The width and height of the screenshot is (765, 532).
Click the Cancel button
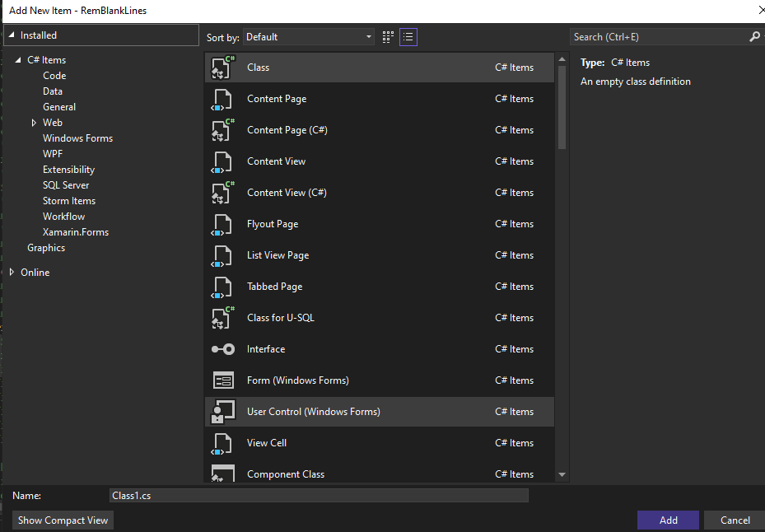point(735,520)
